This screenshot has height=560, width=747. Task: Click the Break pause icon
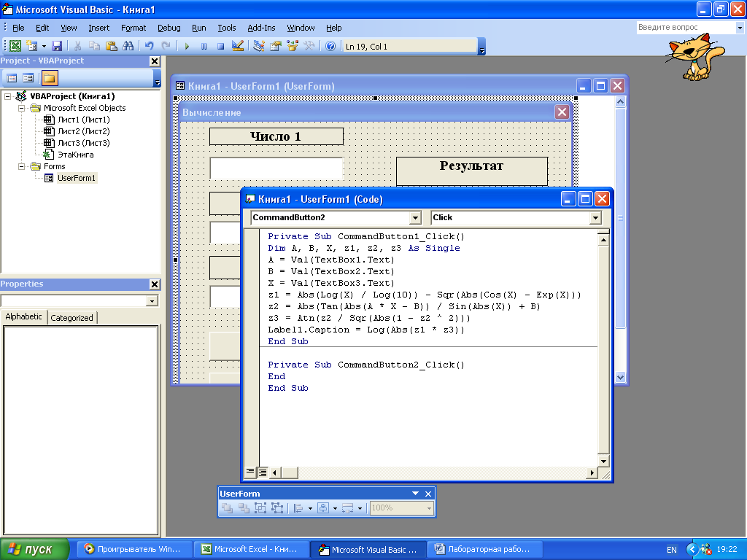(x=204, y=46)
